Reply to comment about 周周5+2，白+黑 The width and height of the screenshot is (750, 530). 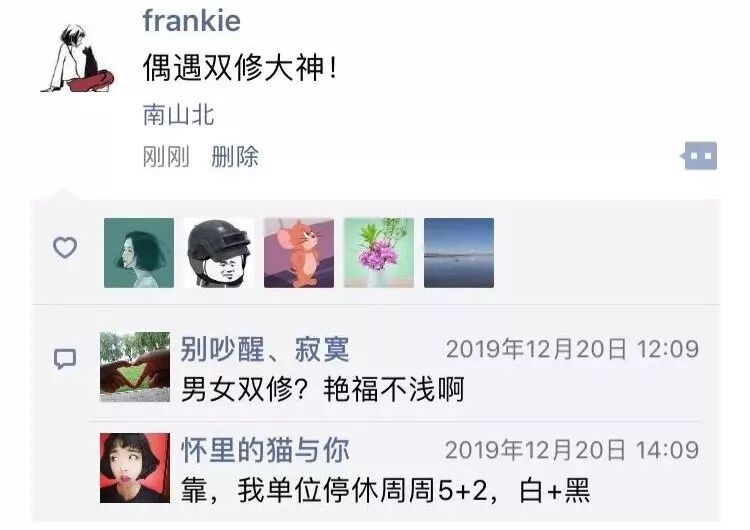pyautogui.click(x=386, y=491)
